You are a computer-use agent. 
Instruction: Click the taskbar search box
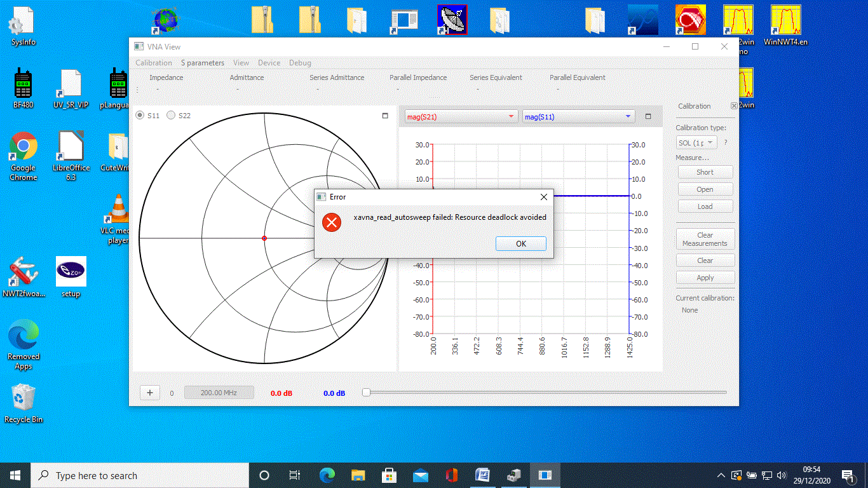pyautogui.click(x=140, y=475)
